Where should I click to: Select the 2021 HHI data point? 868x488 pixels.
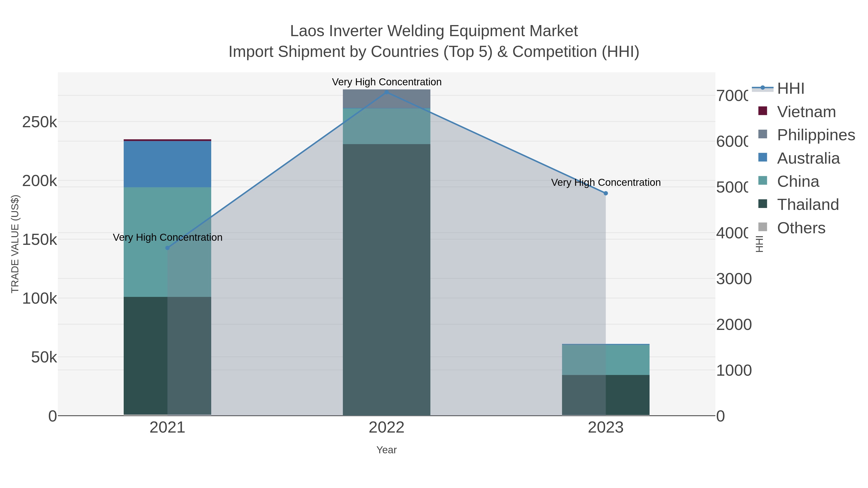[x=168, y=248]
